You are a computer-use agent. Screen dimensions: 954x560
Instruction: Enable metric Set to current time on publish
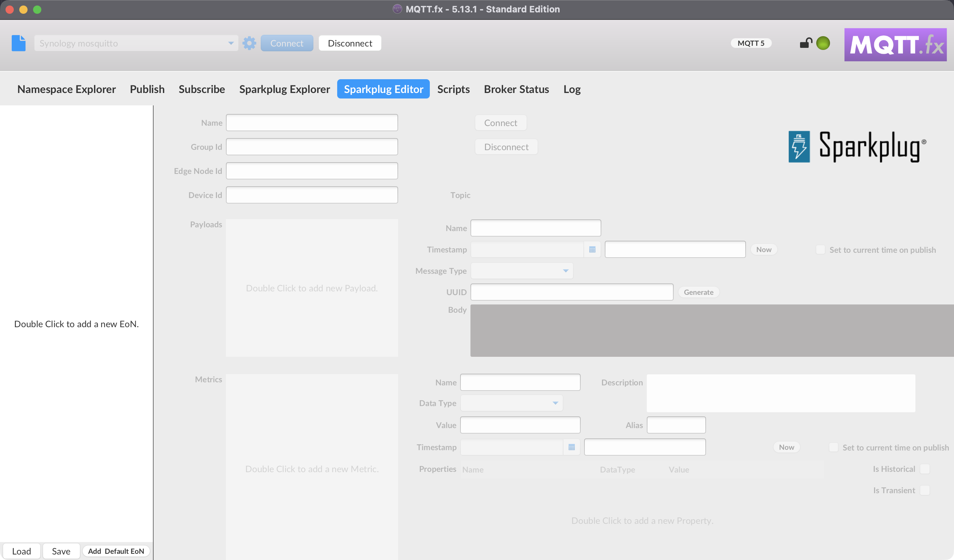[833, 447]
